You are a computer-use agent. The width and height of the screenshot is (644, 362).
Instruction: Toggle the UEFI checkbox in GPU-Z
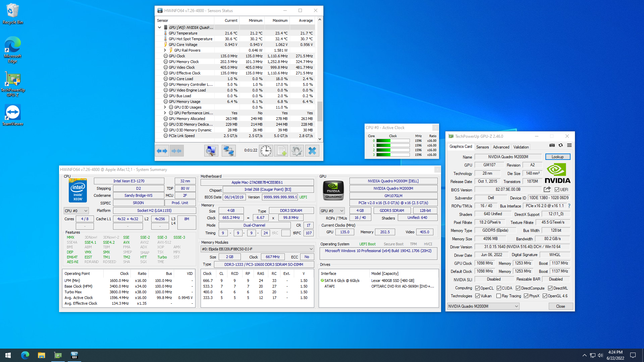coord(557,190)
